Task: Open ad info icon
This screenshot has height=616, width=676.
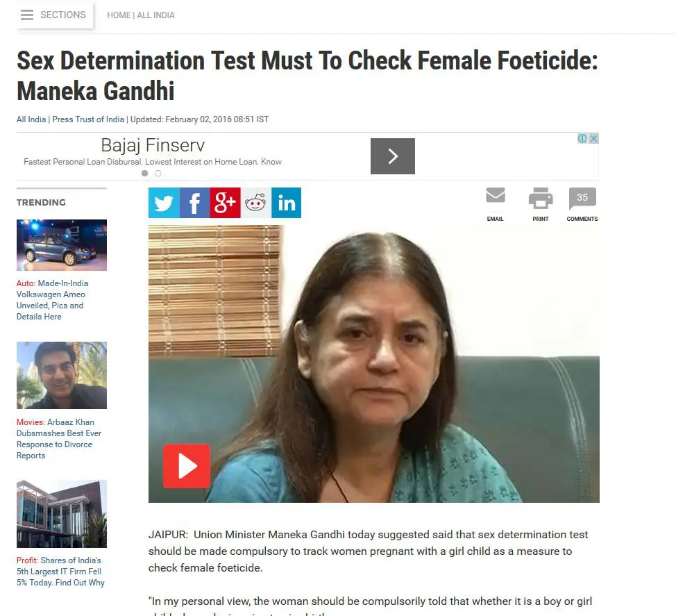Action: coord(582,138)
